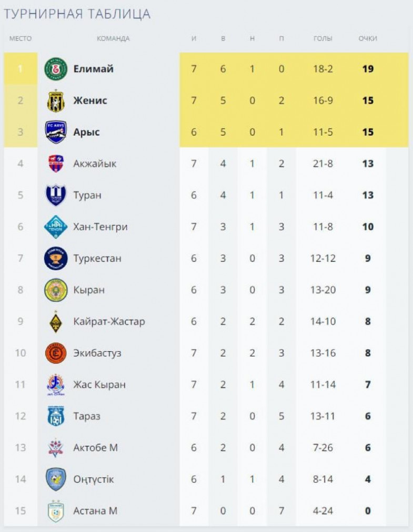Select the Акжайык team emblem
Screen dimensions: 413x532
tap(56, 163)
